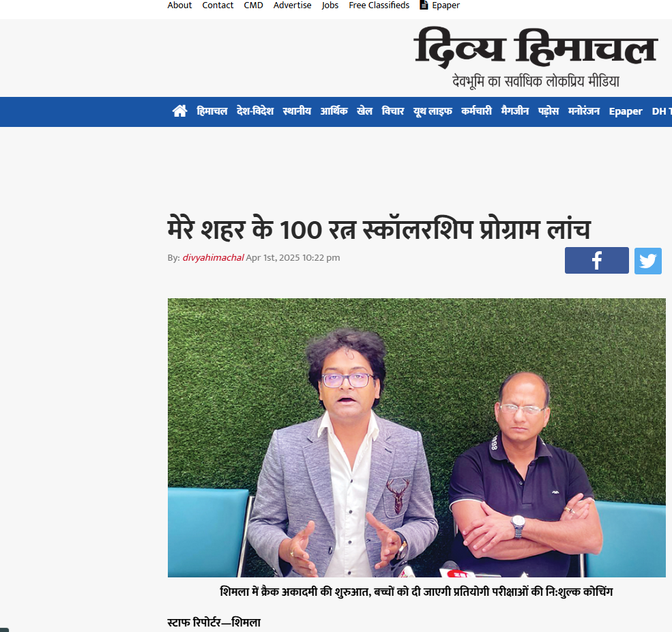Click Epaper in the blue navbar

coord(626,111)
